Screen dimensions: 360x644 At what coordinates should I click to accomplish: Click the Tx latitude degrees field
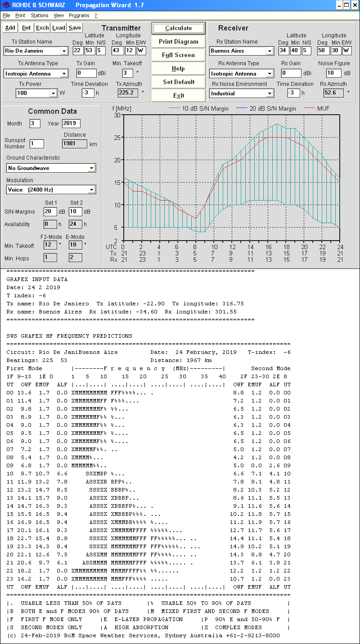click(x=78, y=50)
